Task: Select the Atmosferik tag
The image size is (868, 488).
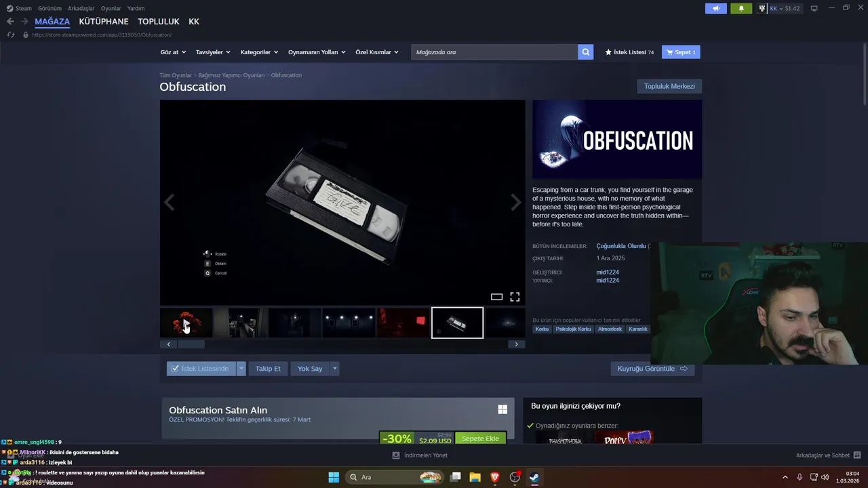Action: click(610, 329)
